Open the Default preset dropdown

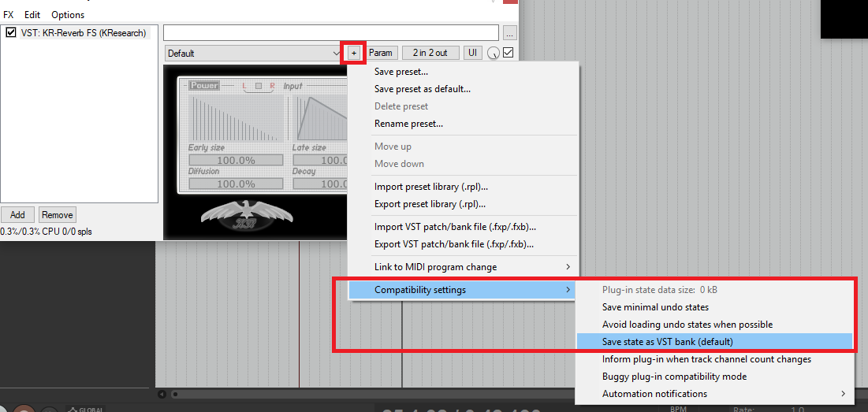pyautogui.click(x=254, y=53)
